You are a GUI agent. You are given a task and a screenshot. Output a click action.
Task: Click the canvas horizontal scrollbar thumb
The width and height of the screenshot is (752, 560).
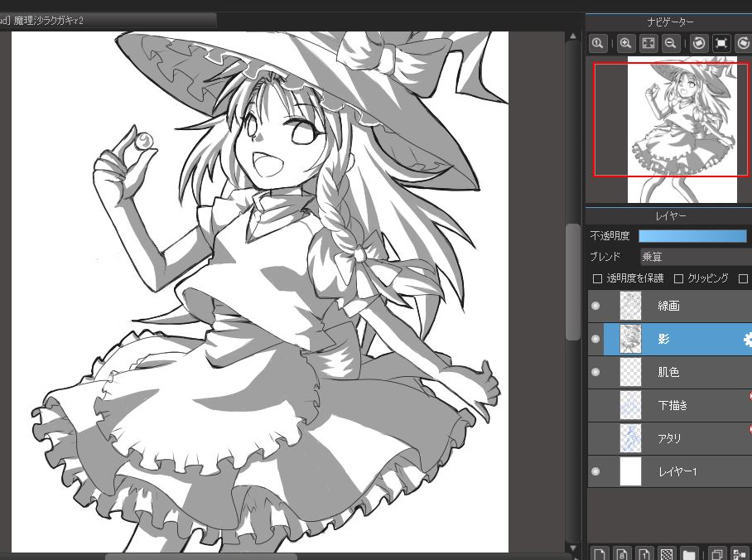click(x=201, y=557)
